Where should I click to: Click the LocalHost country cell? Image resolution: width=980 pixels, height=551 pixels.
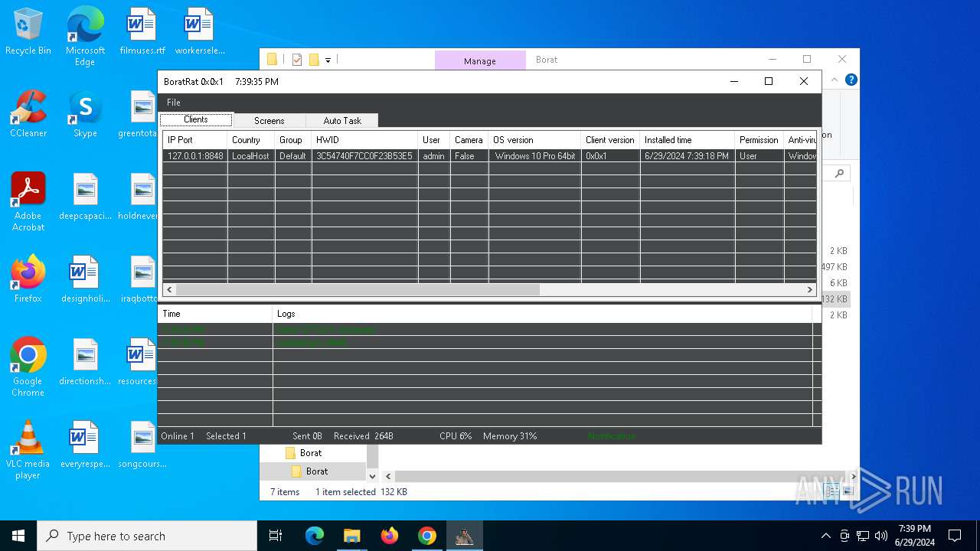point(250,156)
